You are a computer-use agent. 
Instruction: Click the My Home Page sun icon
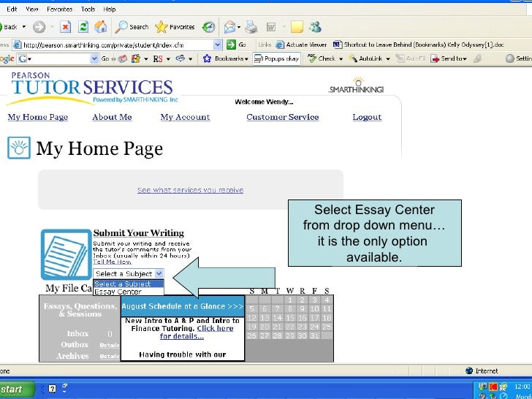click(19, 148)
